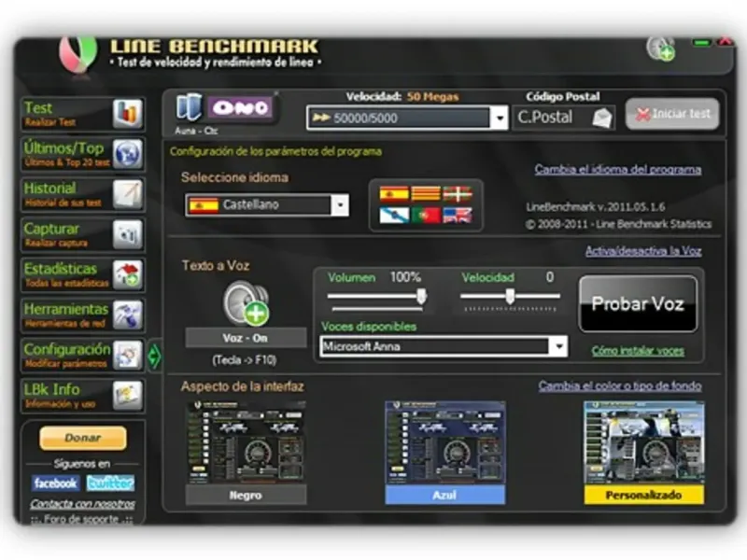Screen dimensions: 747x560
Task: Click the notepad icon beside Historial
Action: coord(128,195)
